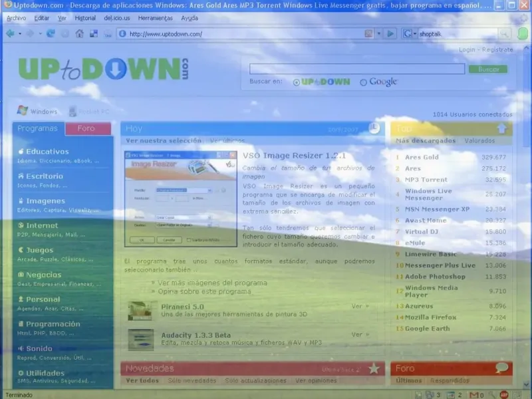This screenshot has width=532, height=399.
Task: Click the search magnifier icon in toolbar
Action: (x=505, y=34)
